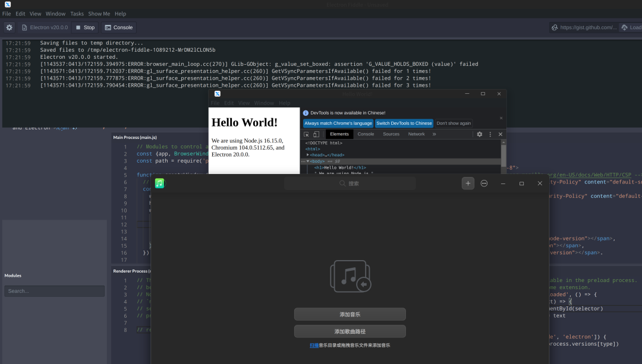Minimize the Hello World window
Screen dimensions: 642x364
click(x=467, y=94)
